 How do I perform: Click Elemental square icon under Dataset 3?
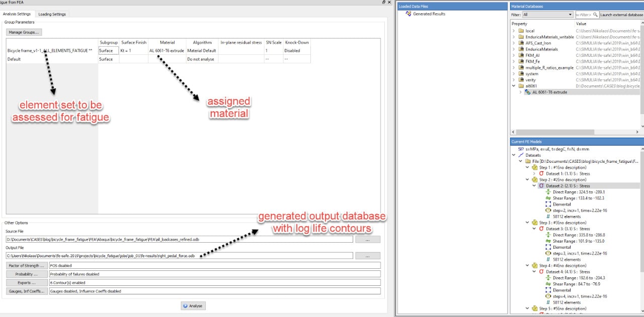point(548,247)
